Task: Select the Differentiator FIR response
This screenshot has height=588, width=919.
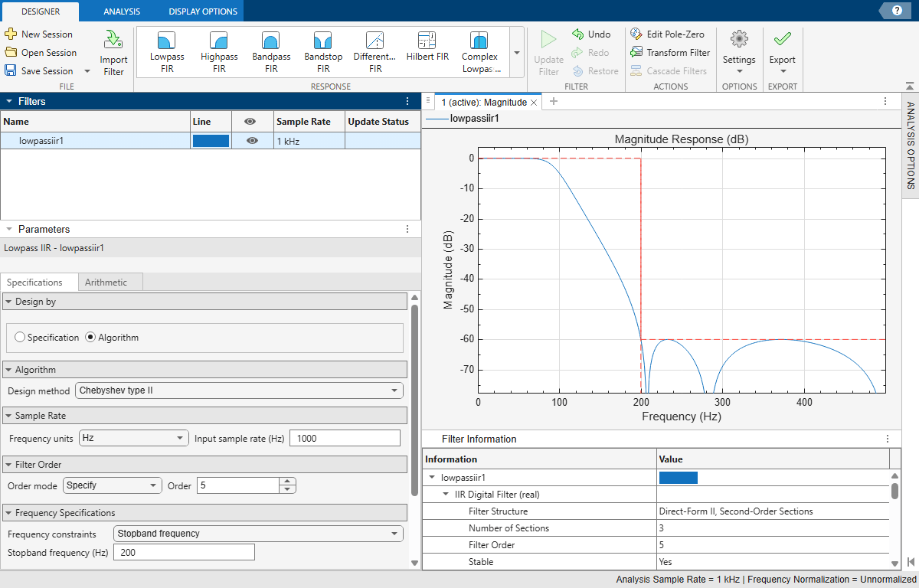Action: 375,52
